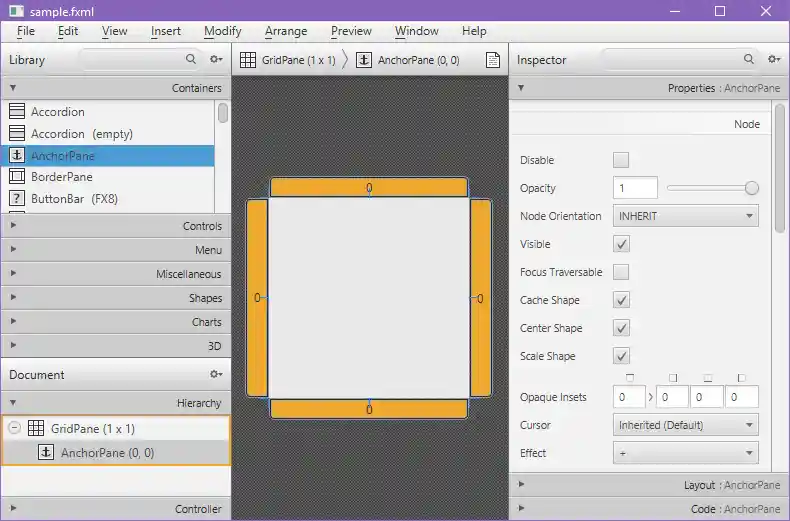
Task: Open the Insert menu
Action: pos(166,31)
